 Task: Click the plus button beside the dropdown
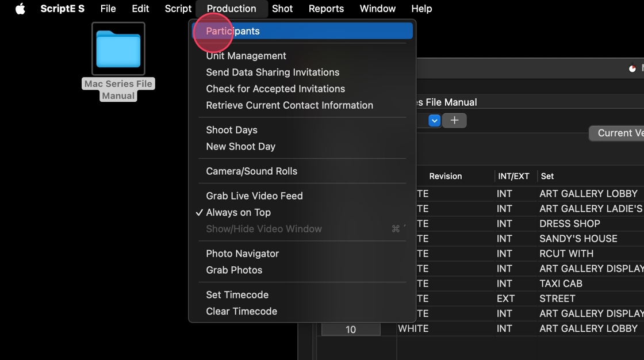point(454,120)
